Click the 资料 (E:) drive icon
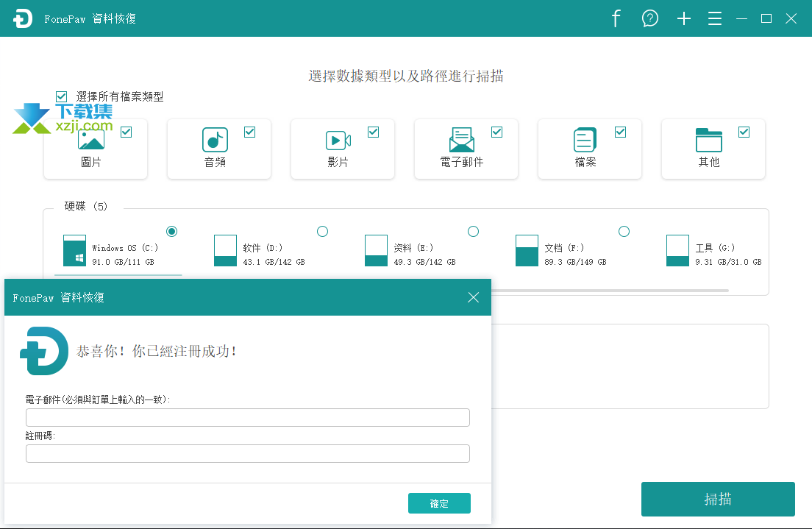 pyautogui.click(x=376, y=250)
